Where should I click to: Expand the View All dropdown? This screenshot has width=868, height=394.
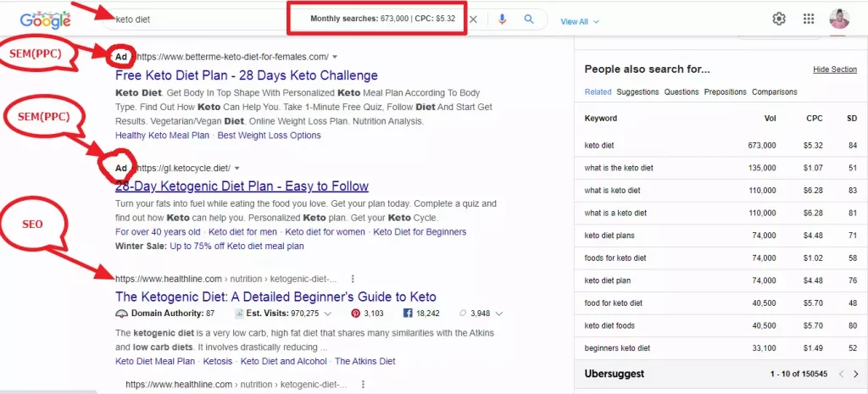point(580,21)
